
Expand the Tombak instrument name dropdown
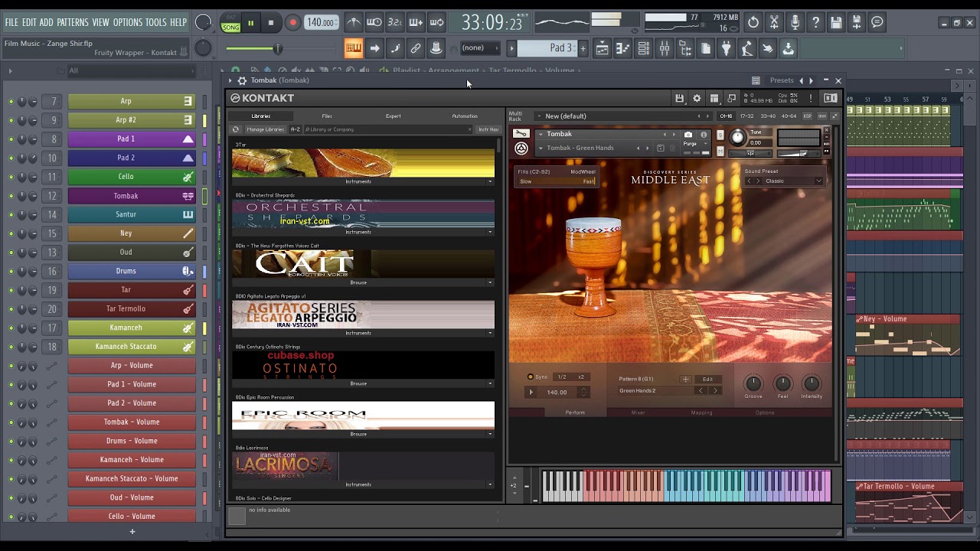541,134
